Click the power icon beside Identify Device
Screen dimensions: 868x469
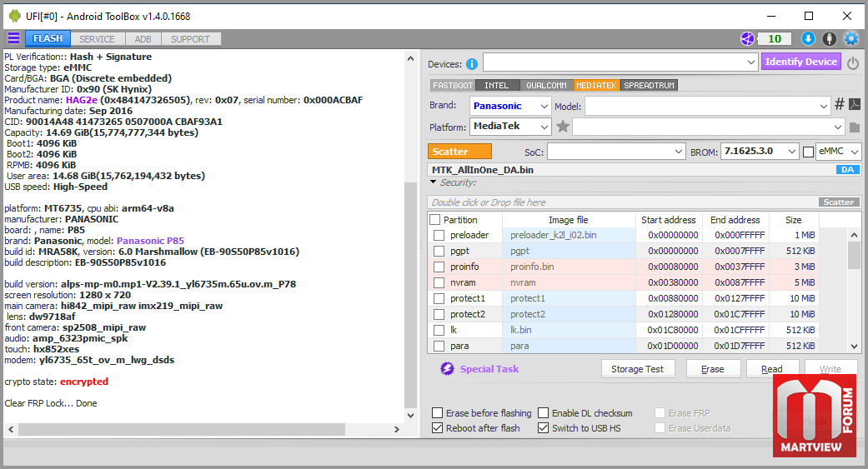point(852,63)
